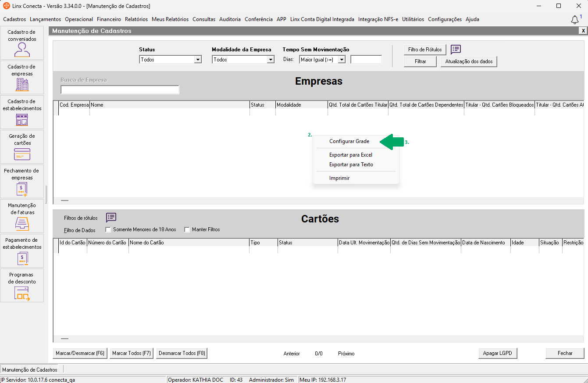Sort Empresas grid by Nome column
The image size is (588, 383).
point(170,105)
